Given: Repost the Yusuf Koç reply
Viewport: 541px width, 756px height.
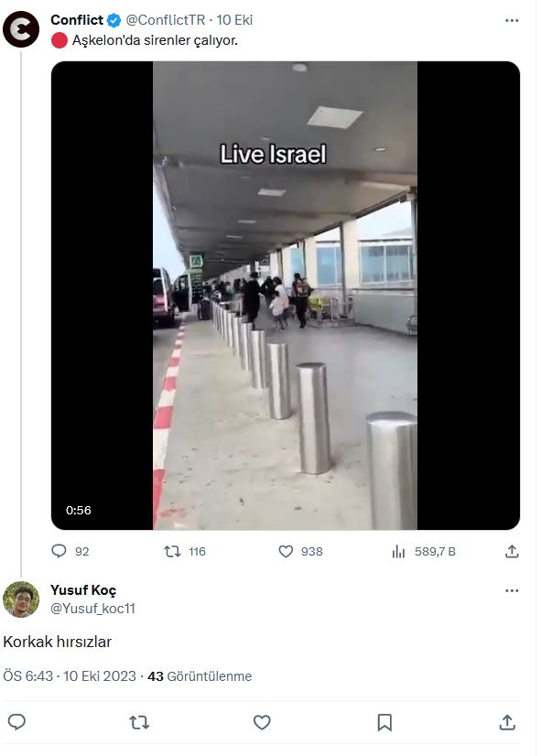Looking at the screenshot, I should click(139, 722).
